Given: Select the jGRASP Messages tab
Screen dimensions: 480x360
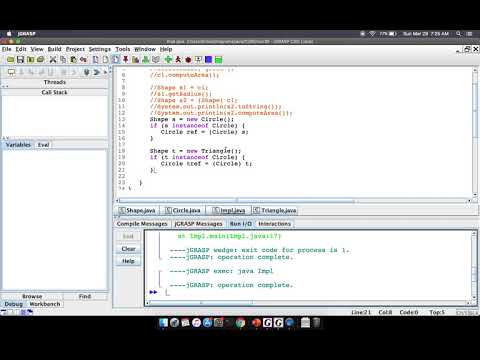Looking at the screenshot, I should (198, 224).
